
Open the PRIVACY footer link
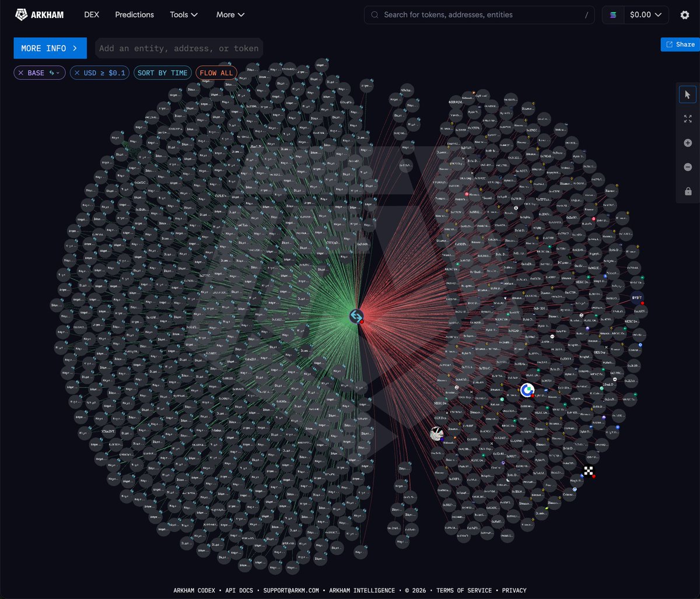[x=514, y=590]
